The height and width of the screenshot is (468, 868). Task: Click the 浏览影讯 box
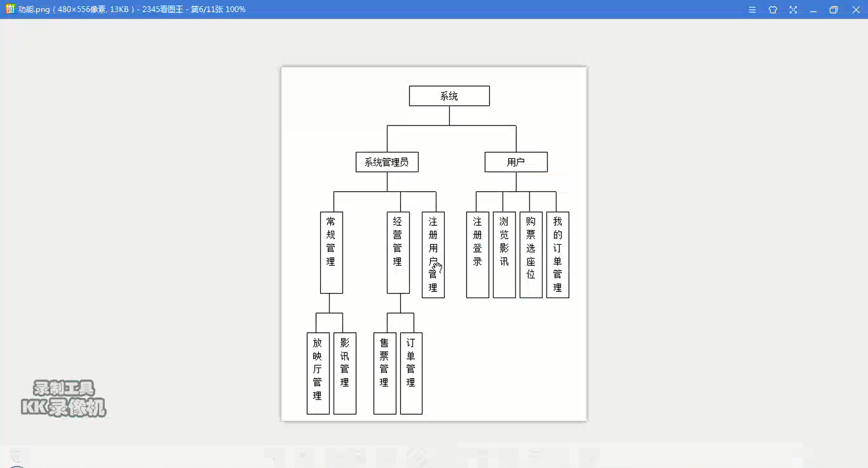(504, 255)
